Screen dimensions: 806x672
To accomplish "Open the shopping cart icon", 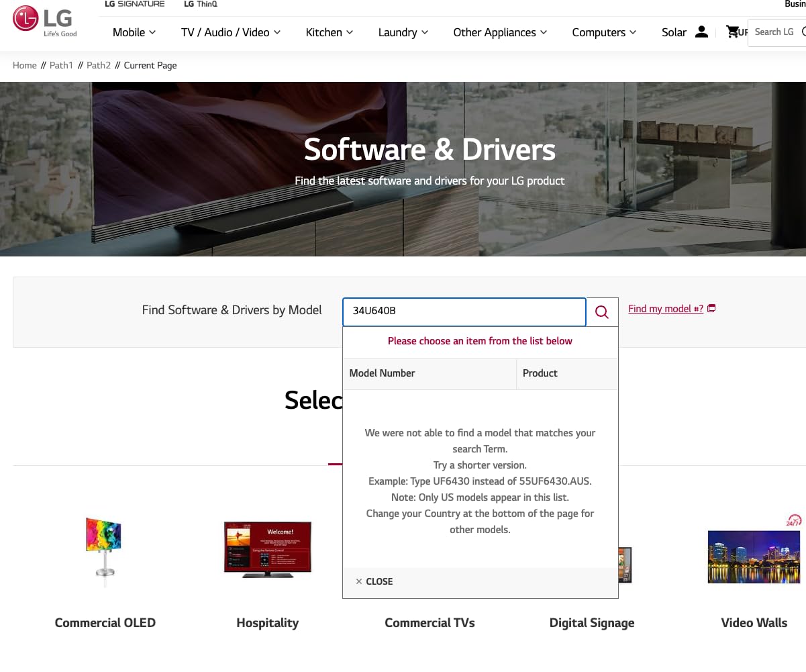I will [732, 32].
